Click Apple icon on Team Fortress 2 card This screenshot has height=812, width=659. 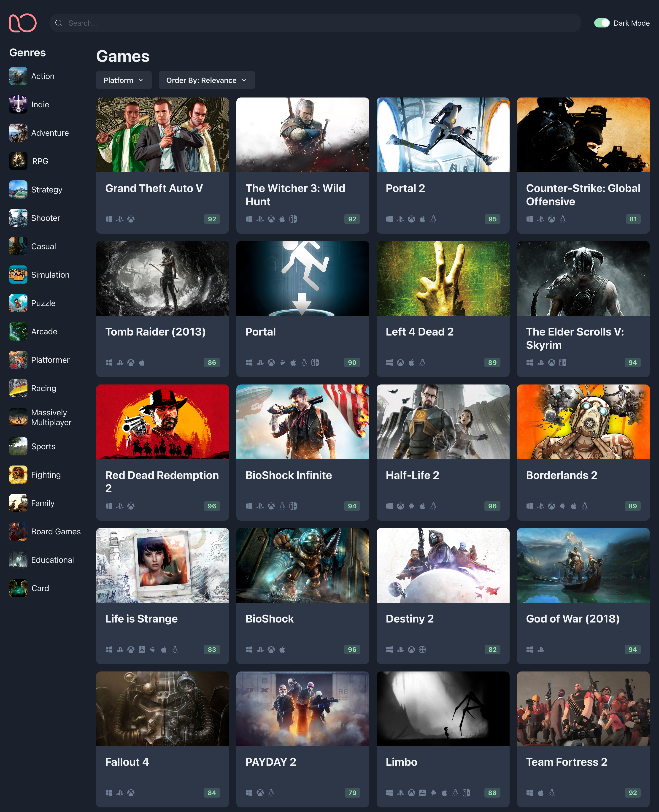point(541,793)
